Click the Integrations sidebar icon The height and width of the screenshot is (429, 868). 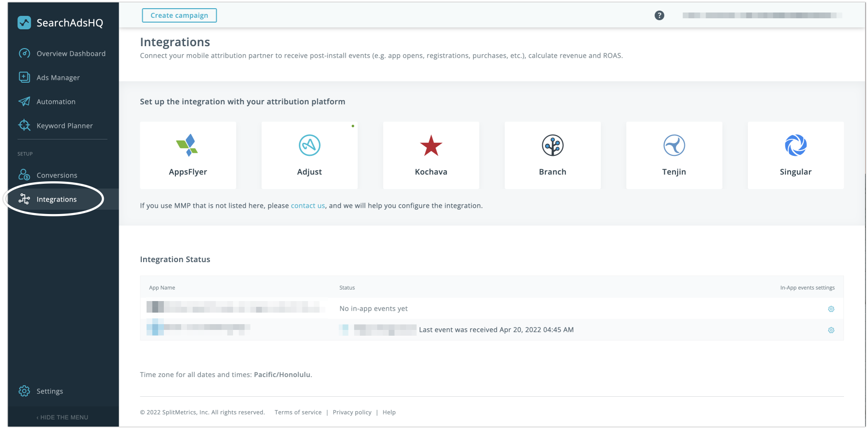pos(24,199)
